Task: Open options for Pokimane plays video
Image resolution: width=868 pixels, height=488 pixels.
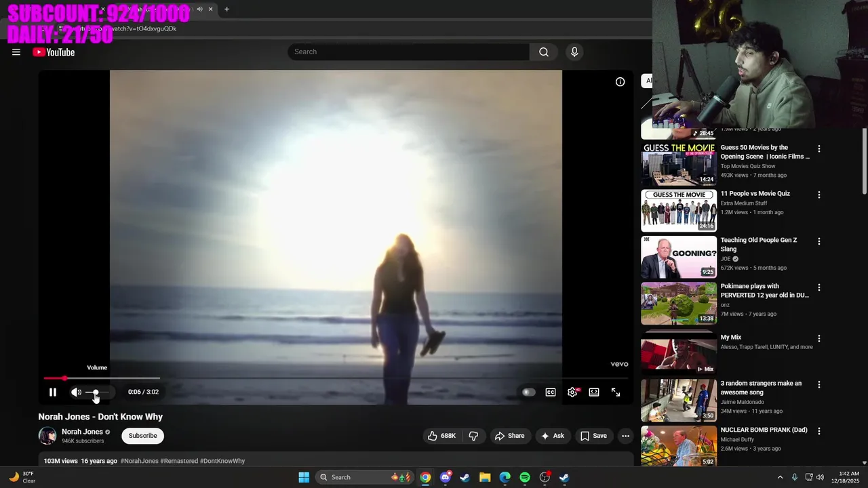Action: pos(818,287)
